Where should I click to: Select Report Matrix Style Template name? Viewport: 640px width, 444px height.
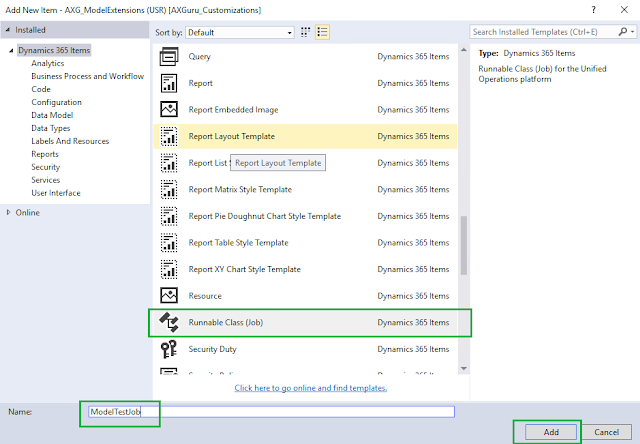pos(240,189)
